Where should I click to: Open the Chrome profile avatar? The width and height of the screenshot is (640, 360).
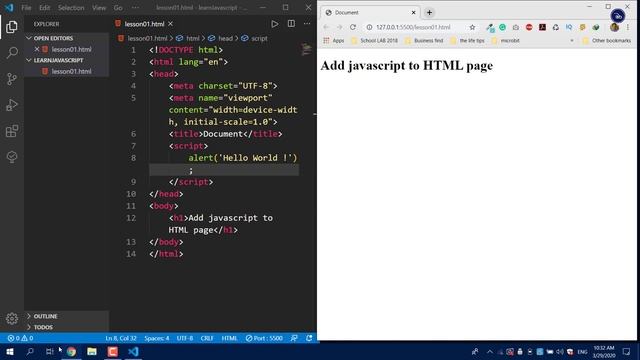pos(614,27)
